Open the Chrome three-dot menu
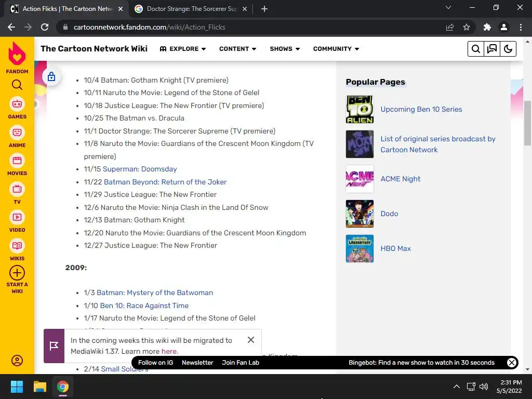The image size is (532, 399). click(x=521, y=27)
